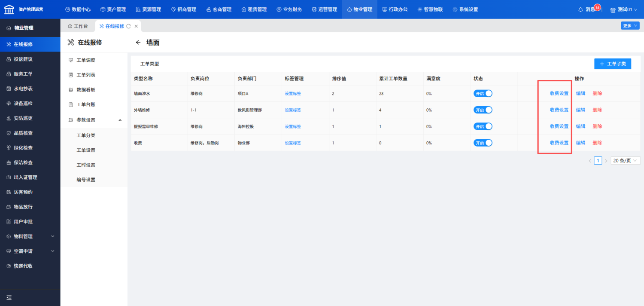Click the 出入证管理 sidebar icon
Screen dimensions: 644x306
click(9, 177)
